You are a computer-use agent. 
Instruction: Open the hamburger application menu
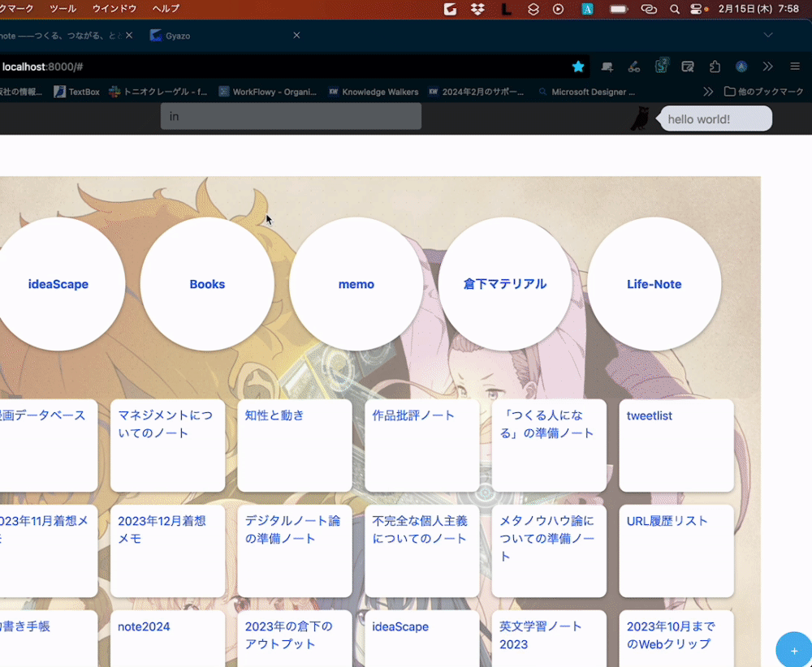[795, 67]
